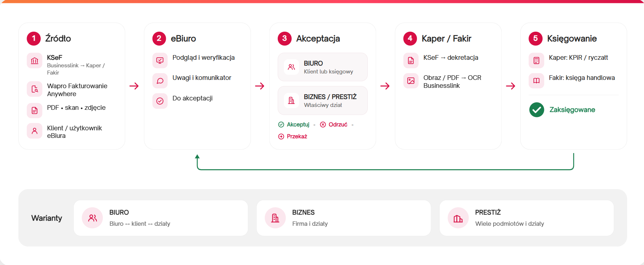Viewport: 644px width, 265px height.
Task: Click the text Obraz / PDF → OCR Businesslink
Action: tap(452, 82)
